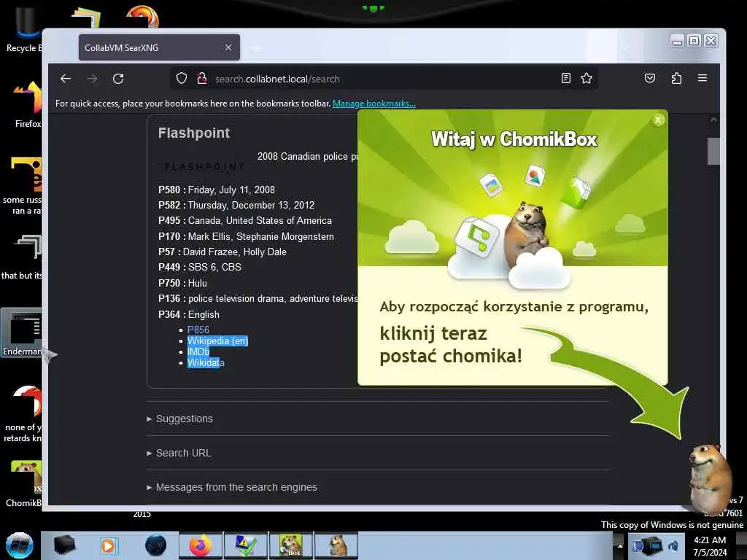Open the black folder taskbar icon

coord(64,545)
